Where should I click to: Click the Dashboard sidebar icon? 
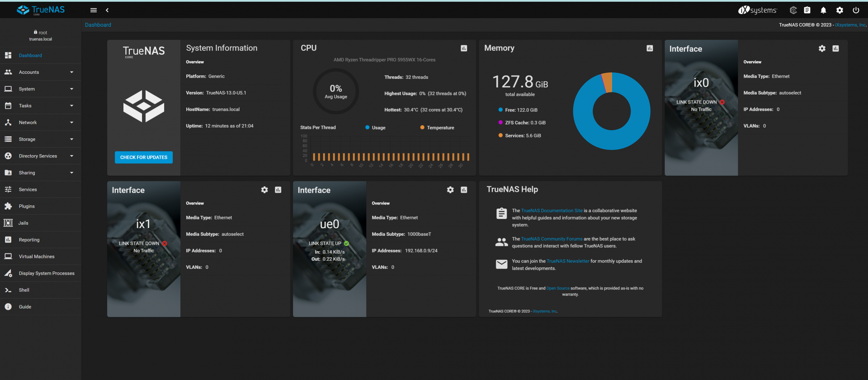pyautogui.click(x=8, y=55)
